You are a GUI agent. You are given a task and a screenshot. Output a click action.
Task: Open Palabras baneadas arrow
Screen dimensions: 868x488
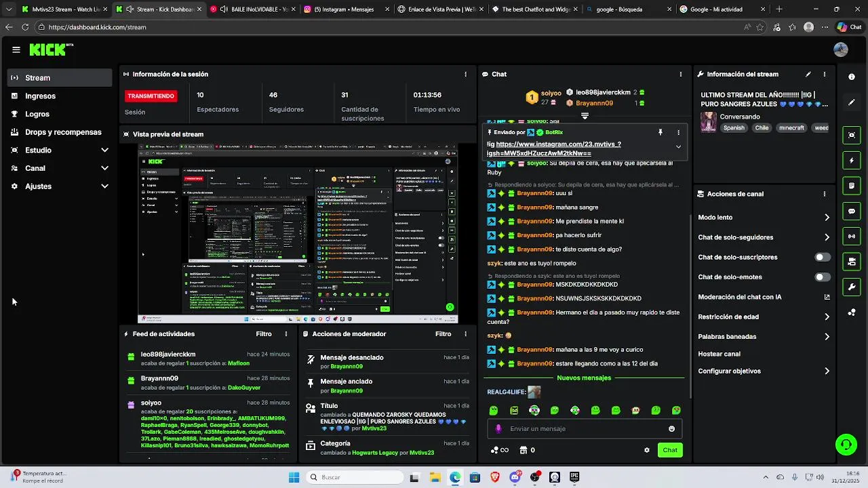(x=827, y=336)
